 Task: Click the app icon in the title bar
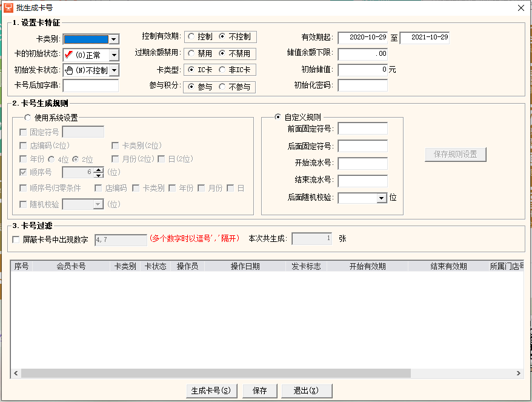8,7
